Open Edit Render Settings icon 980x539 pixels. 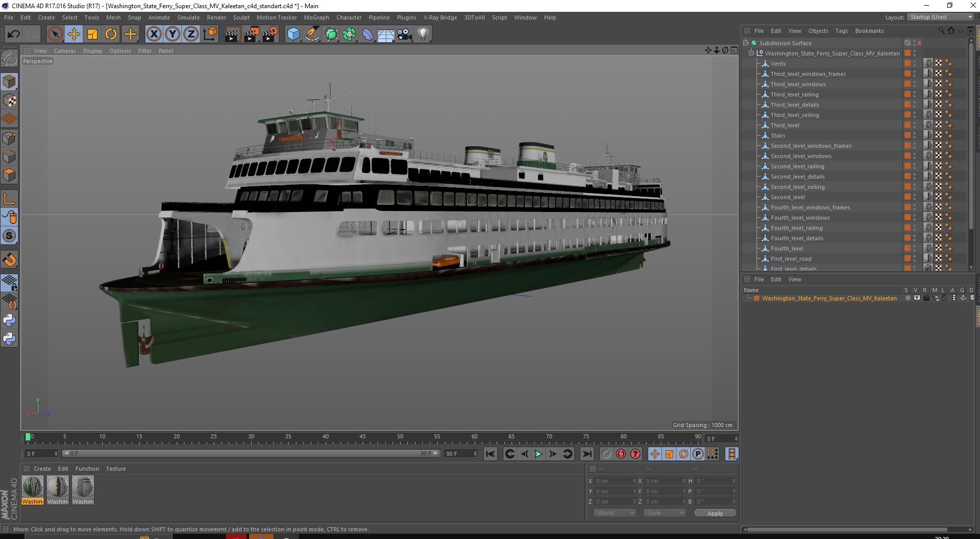(x=270, y=34)
